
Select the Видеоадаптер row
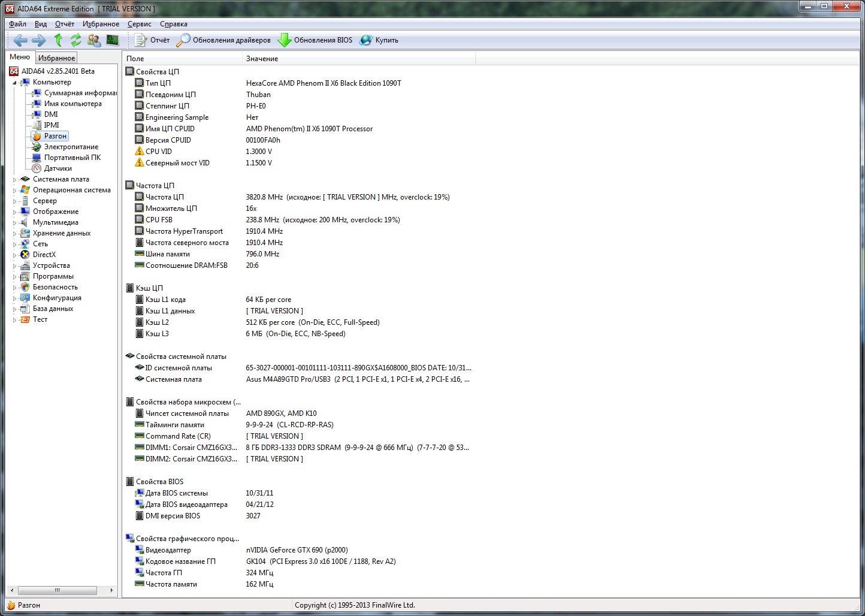point(300,550)
